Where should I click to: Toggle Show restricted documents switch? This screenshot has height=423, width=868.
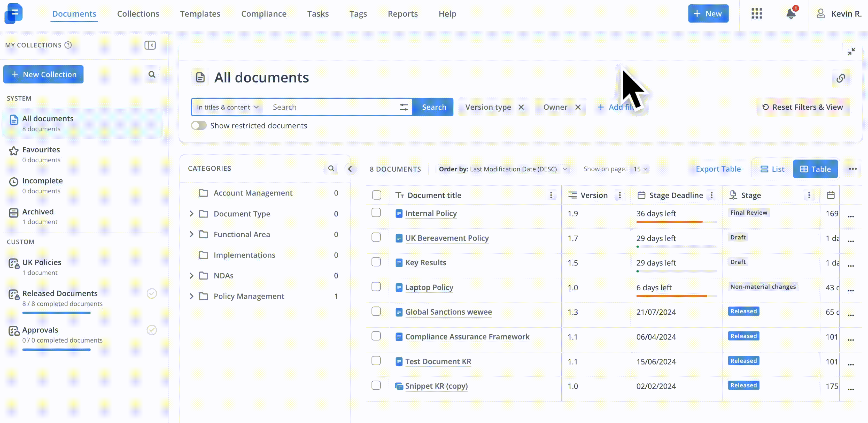click(199, 125)
